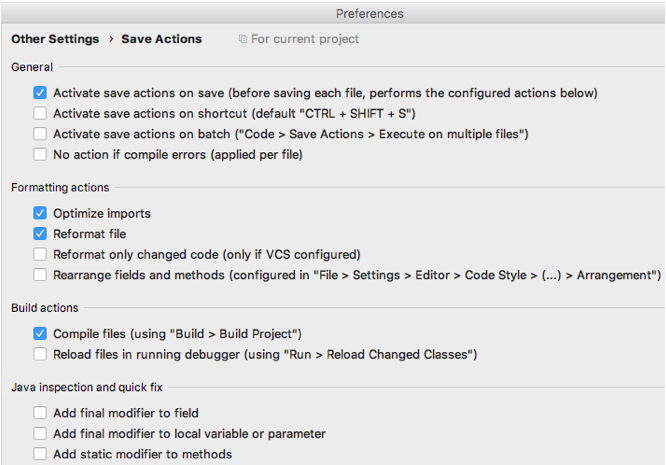Enable 'Activate save actions on batch'

(x=40, y=134)
